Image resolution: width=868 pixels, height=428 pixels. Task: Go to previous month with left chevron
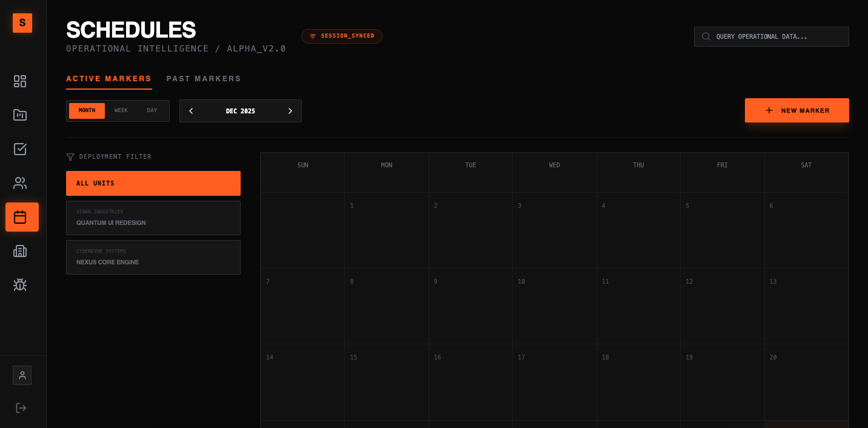[191, 111]
